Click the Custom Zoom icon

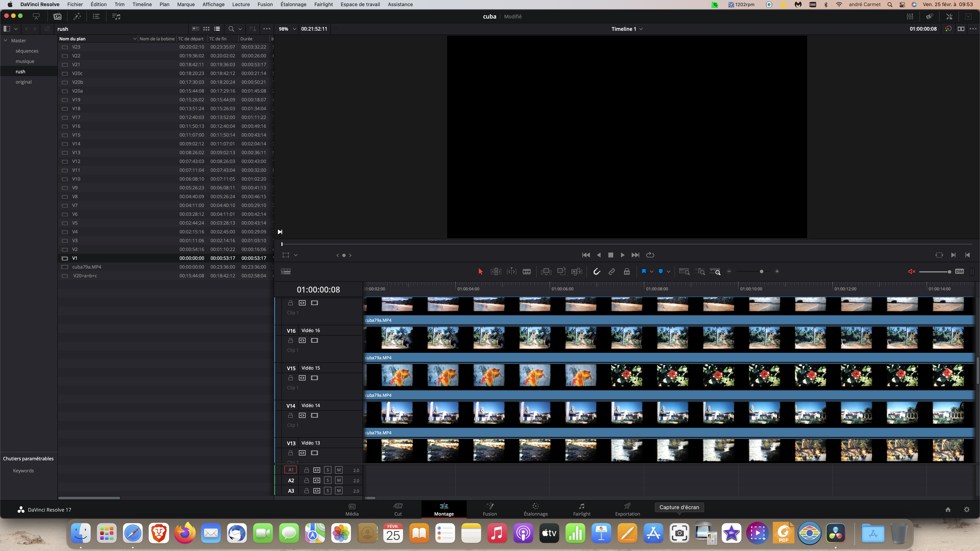click(715, 271)
